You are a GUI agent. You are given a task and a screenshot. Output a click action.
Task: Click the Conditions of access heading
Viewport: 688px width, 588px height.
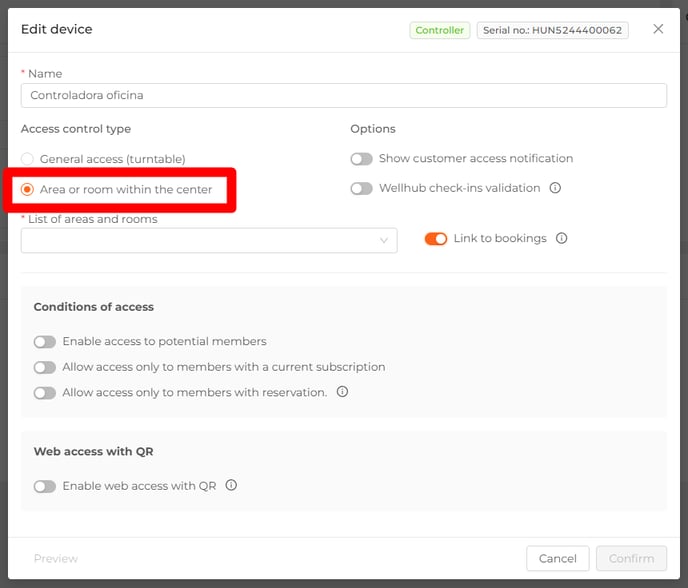pyautogui.click(x=93, y=307)
